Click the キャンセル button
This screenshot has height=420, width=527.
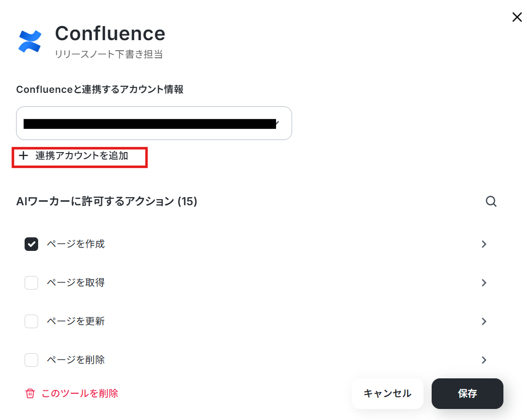pyautogui.click(x=387, y=393)
